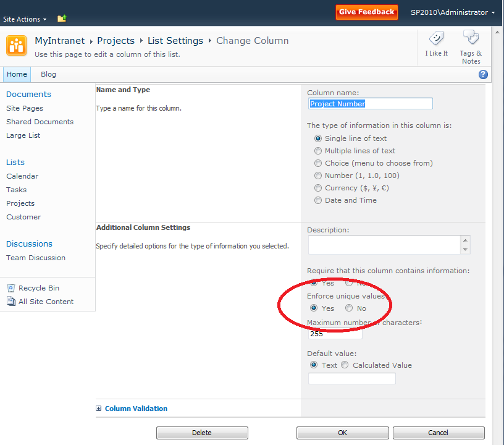
Task: Open the Recycle Bin
Action: click(38, 288)
